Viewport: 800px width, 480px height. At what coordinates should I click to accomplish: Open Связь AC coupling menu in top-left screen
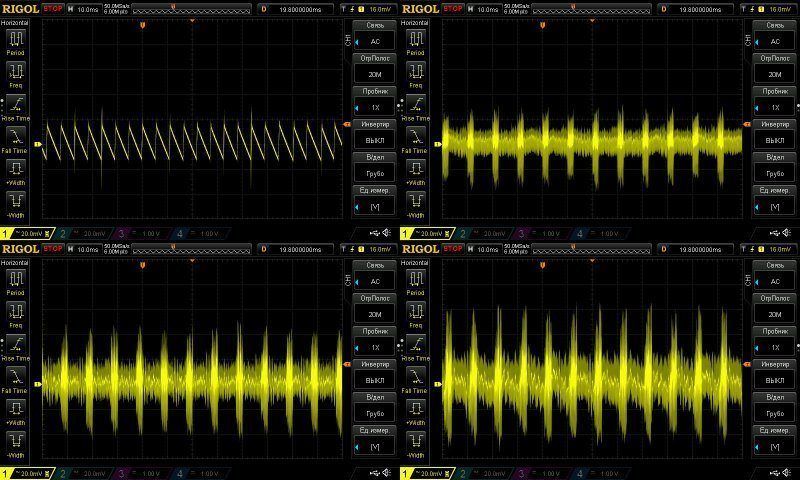pyautogui.click(x=375, y=35)
